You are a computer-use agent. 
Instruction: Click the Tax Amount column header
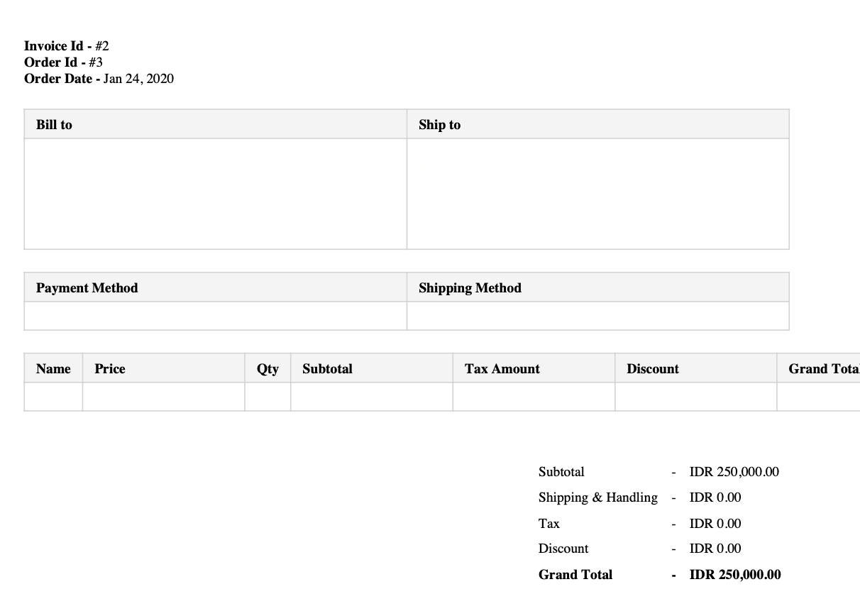[534, 368]
